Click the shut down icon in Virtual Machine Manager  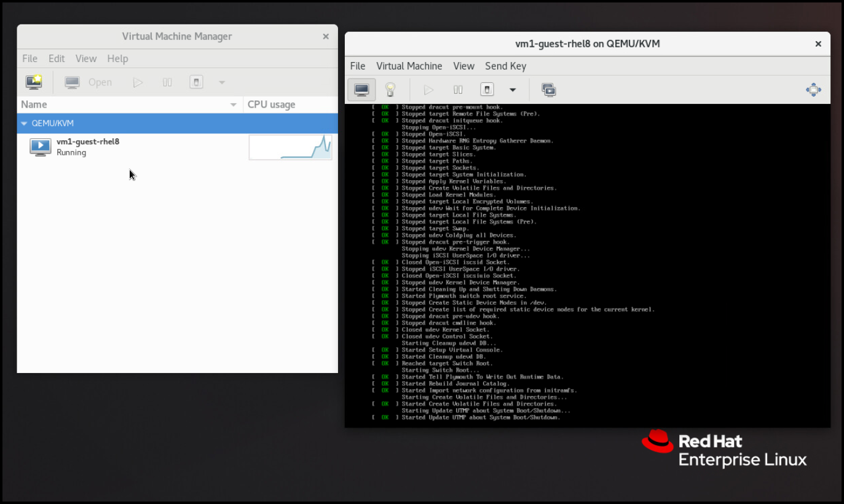click(x=196, y=82)
